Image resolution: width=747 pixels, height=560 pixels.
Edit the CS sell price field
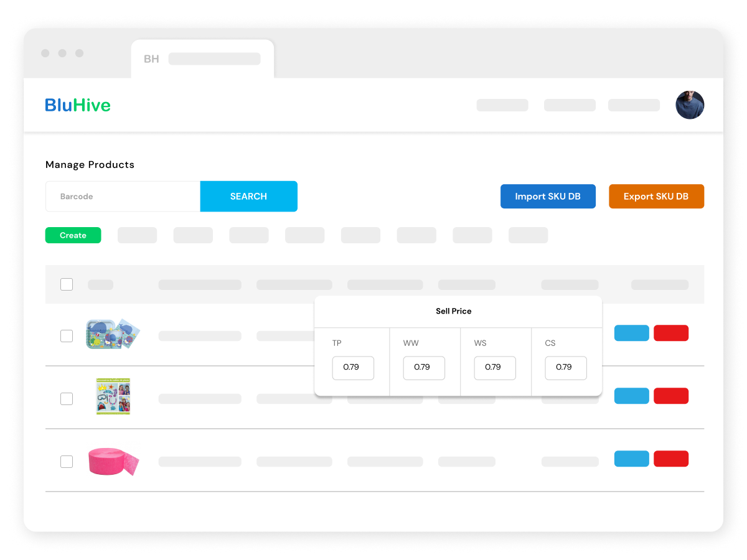[565, 368]
